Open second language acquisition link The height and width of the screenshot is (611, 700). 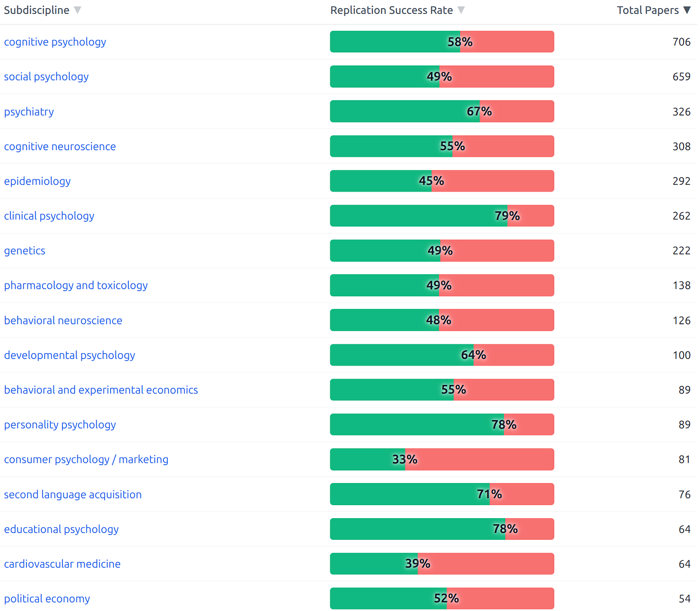coord(73,495)
